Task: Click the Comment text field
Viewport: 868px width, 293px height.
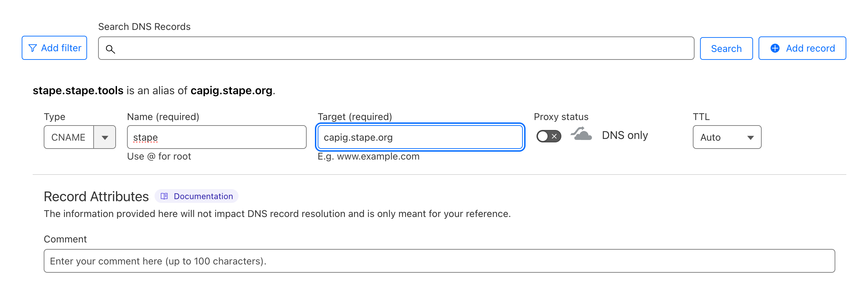Action: (439, 261)
